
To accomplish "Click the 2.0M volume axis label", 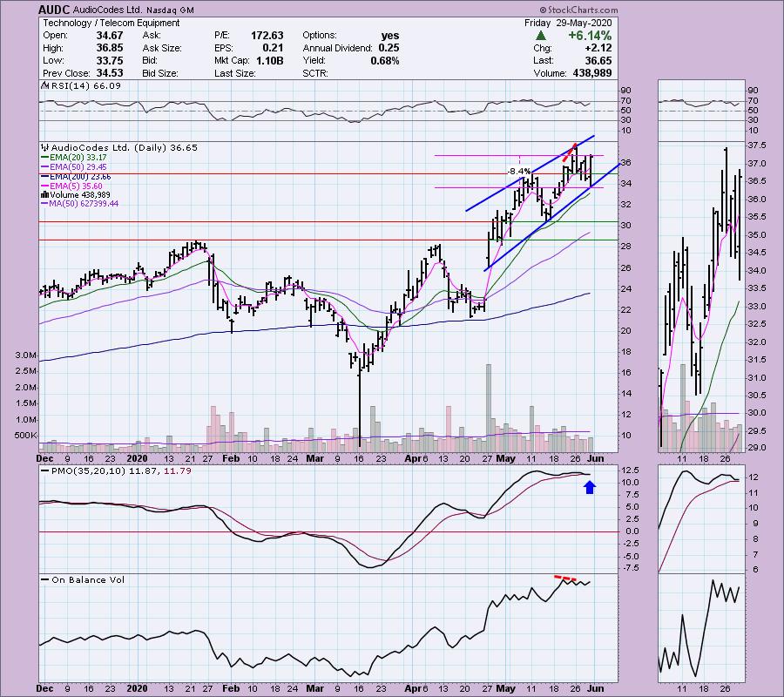I will 25,388.
